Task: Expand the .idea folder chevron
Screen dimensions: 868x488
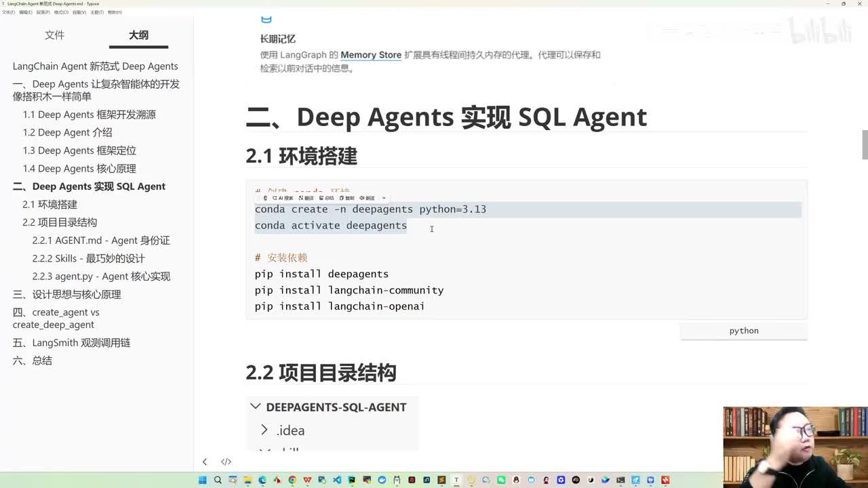Action: 264,430
